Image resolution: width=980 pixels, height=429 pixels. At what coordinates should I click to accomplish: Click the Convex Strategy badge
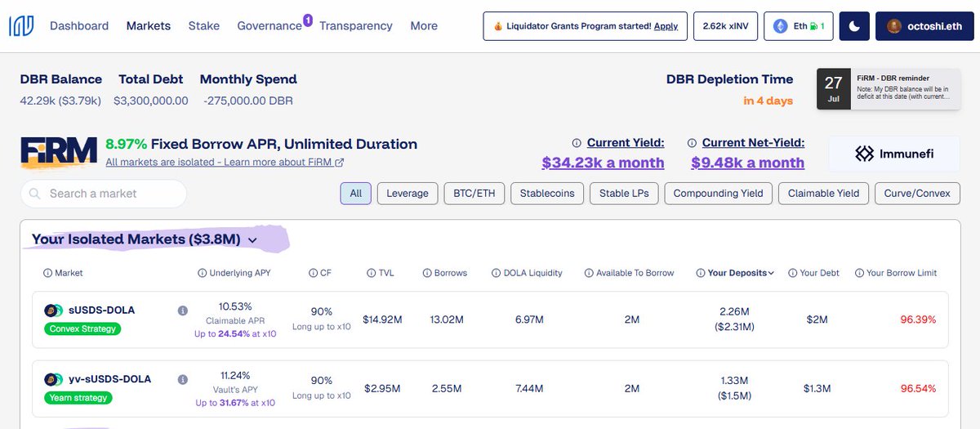coord(82,329)
